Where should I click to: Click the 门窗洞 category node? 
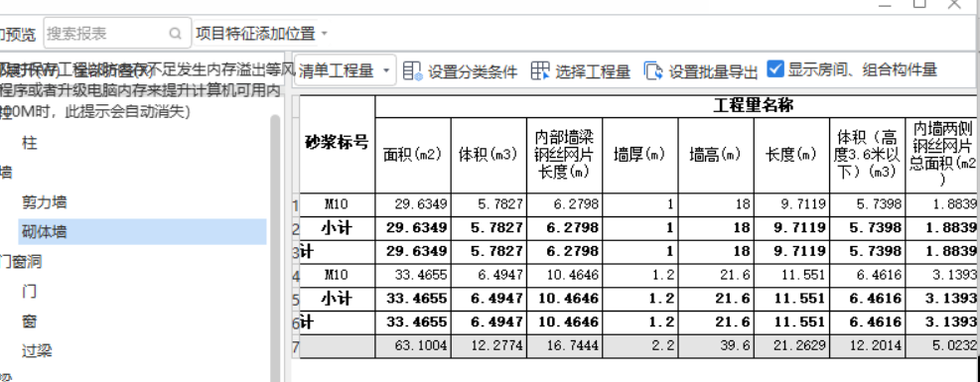[21, 262]
